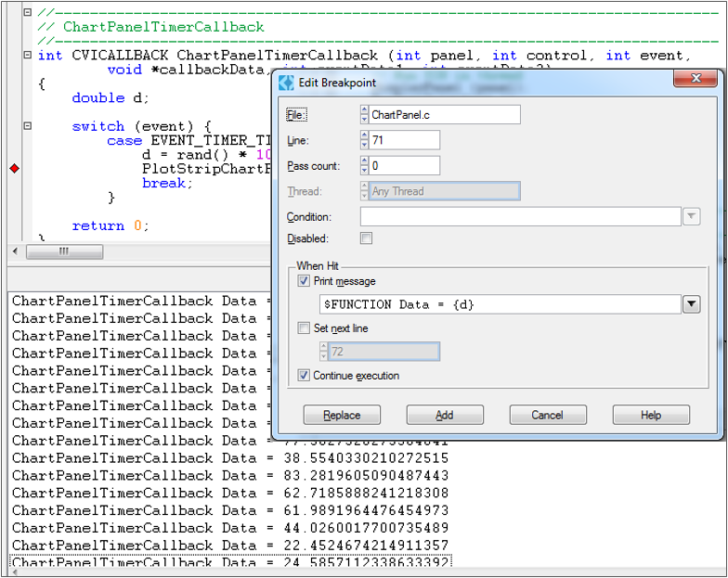728x578 pixels.
Task: Open Help for the breakpoint dialog
Action: (651, 415)
